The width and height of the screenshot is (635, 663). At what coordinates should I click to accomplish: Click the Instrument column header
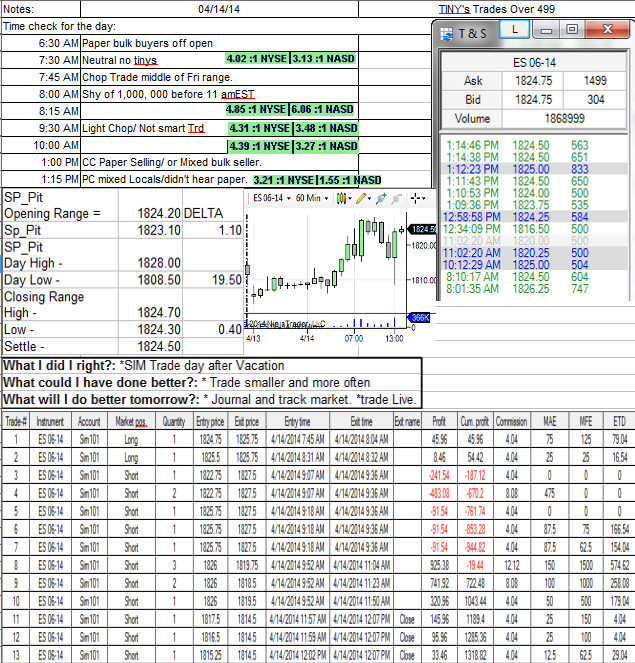(50, 422)
